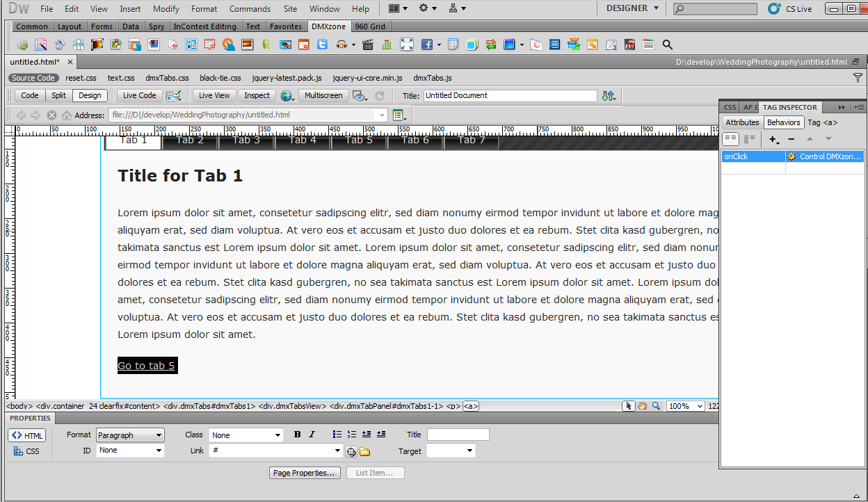Viewport: 868px width, 502px height.
Task: Click the Go to tab 5 link
Action: [x=146, y=366]
